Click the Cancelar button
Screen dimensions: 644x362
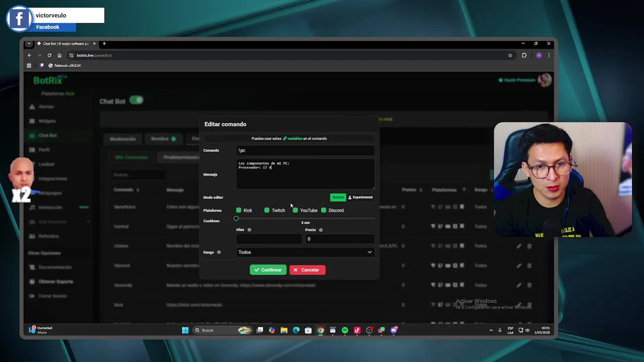pos(307,270)
